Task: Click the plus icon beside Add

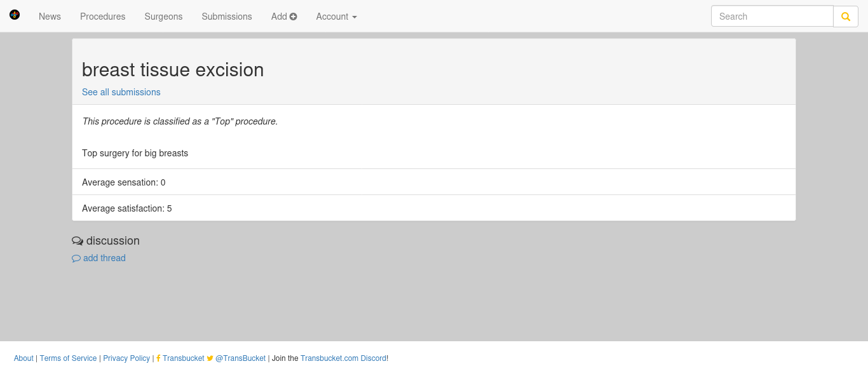Action: tap(294, 17)
